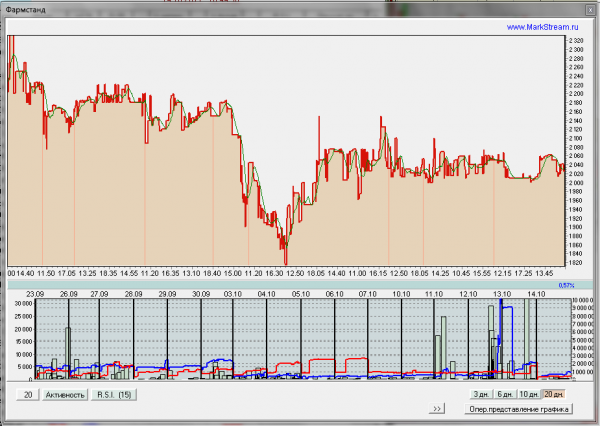Select the 3 дн. period
This screenshot has width=600, height=426.
(x=481, y=394)
